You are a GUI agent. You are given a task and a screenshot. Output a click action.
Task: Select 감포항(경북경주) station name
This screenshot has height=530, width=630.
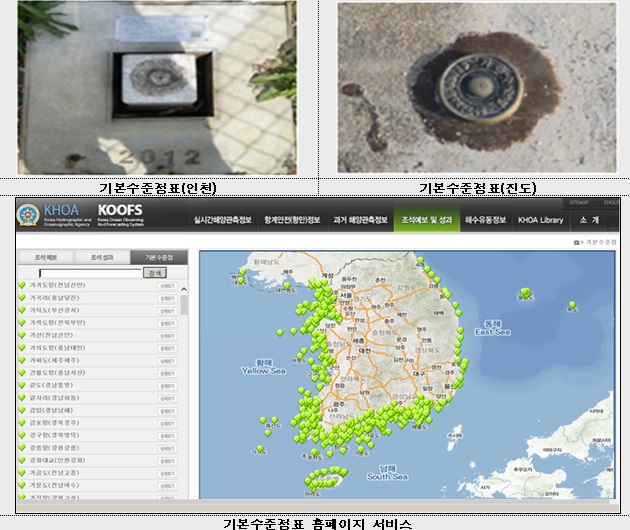pyautogui.click(x=54, y=423)
